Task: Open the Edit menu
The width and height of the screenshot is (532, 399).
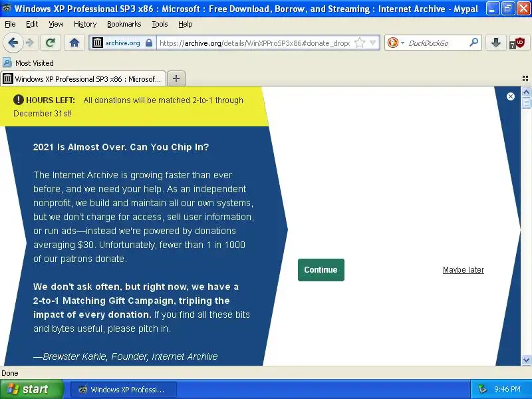Action: pyautogui.click(x=32, y=24)
